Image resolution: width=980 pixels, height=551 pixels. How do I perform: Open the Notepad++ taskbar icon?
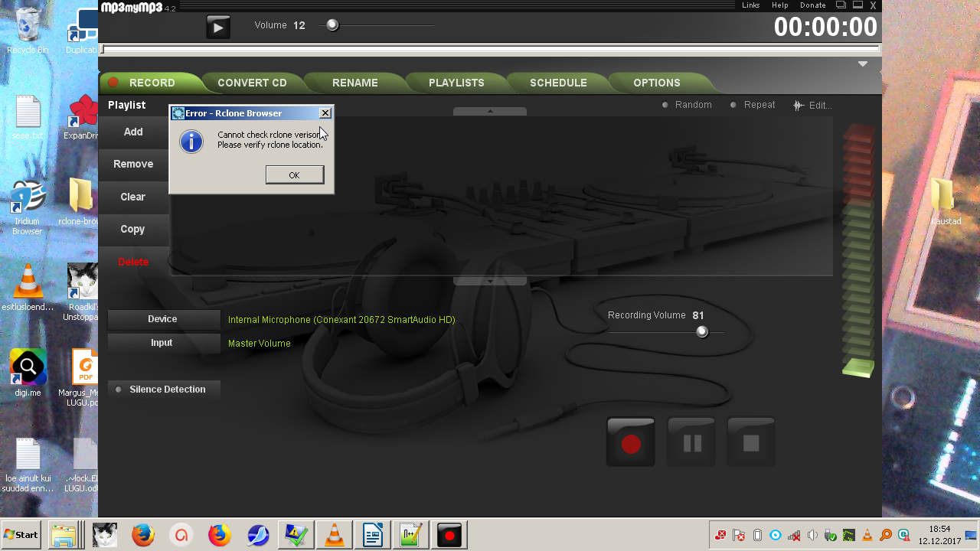[411, 535]
